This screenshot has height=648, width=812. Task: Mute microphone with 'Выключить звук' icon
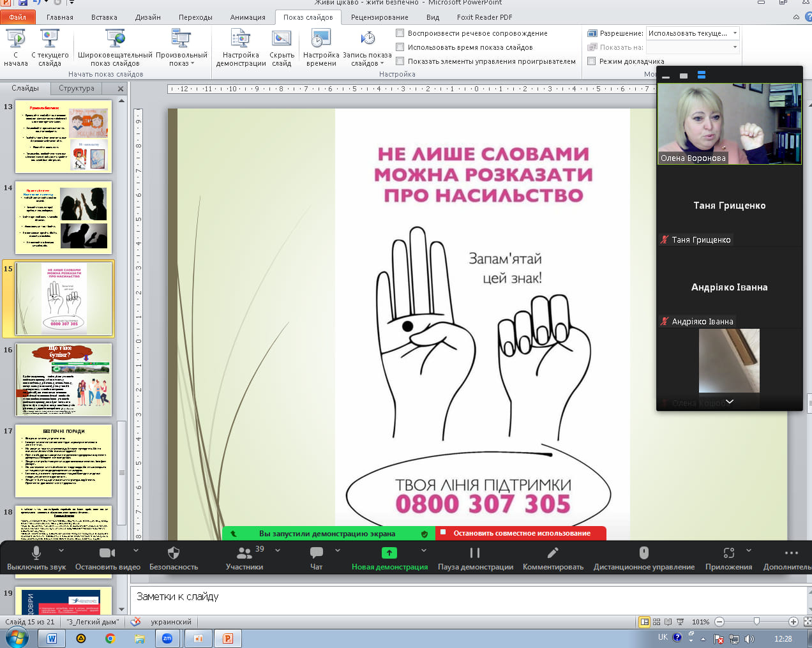pos(36,552)
